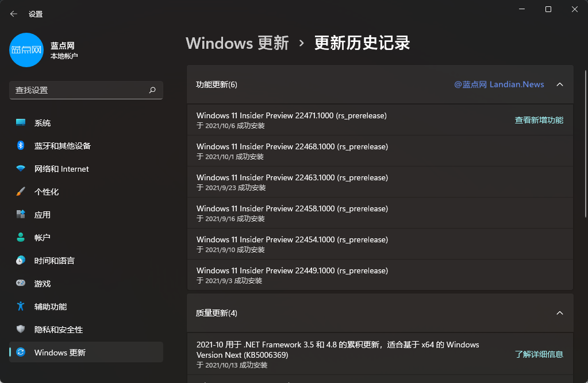
Task: Click the back arrow icon
Action: (14, 14)
